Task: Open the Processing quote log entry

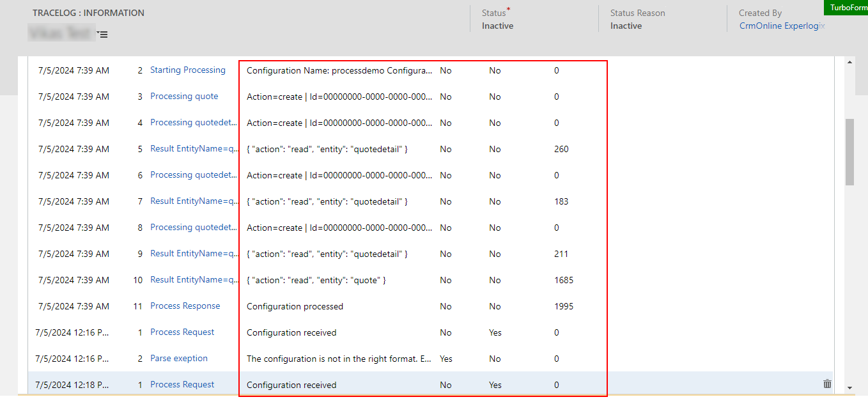Action: 184,97
